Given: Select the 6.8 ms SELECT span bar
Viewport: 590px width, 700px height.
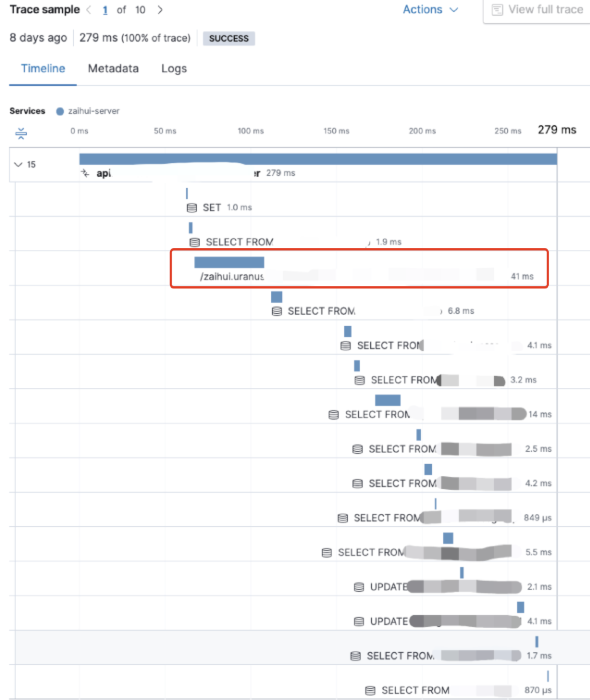Looking at the screenshot, I should [277, 297].
